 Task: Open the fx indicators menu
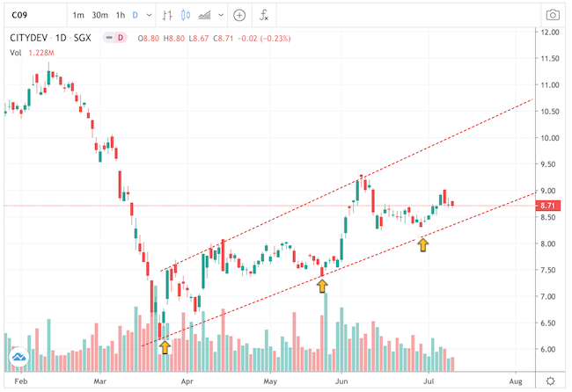(264, 15)
